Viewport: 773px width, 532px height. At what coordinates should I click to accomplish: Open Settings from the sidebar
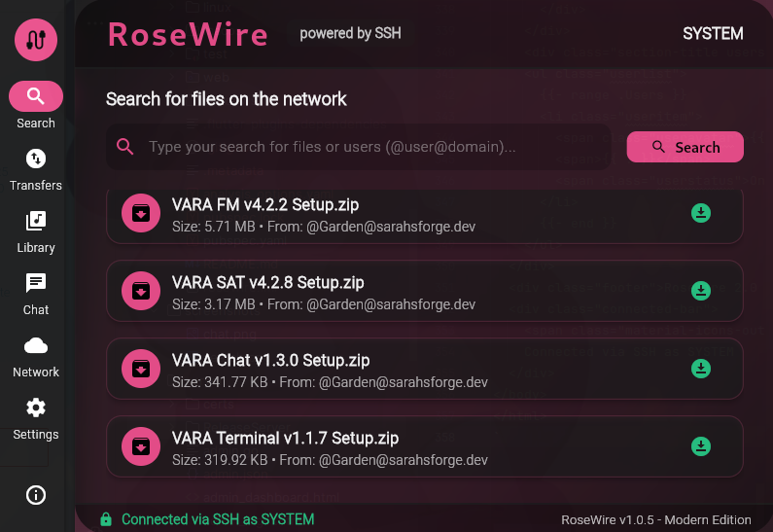tap(36, 419)
